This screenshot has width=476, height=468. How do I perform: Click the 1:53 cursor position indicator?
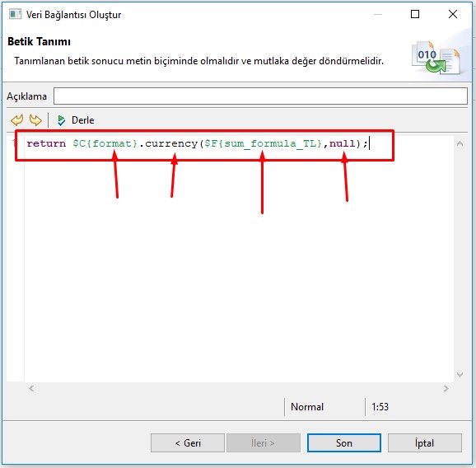tap(380, 407)
